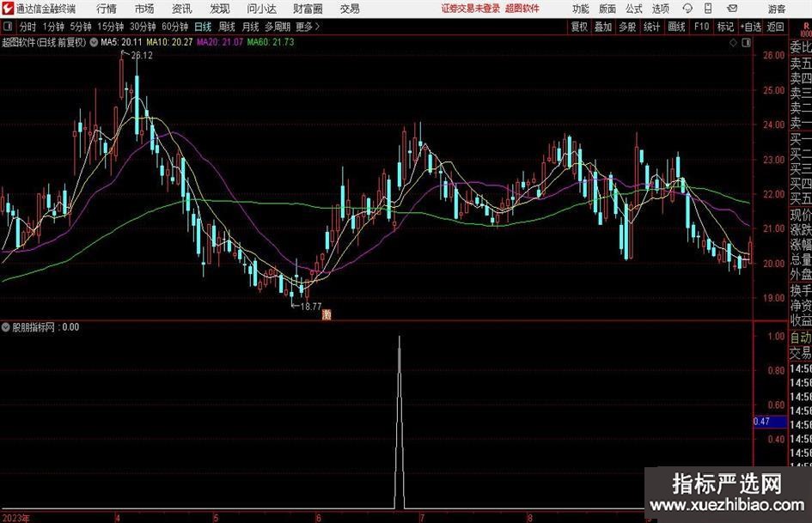The image size is (812, 523).
Task: Open the 问小达 menu
Action: point(261,9)
